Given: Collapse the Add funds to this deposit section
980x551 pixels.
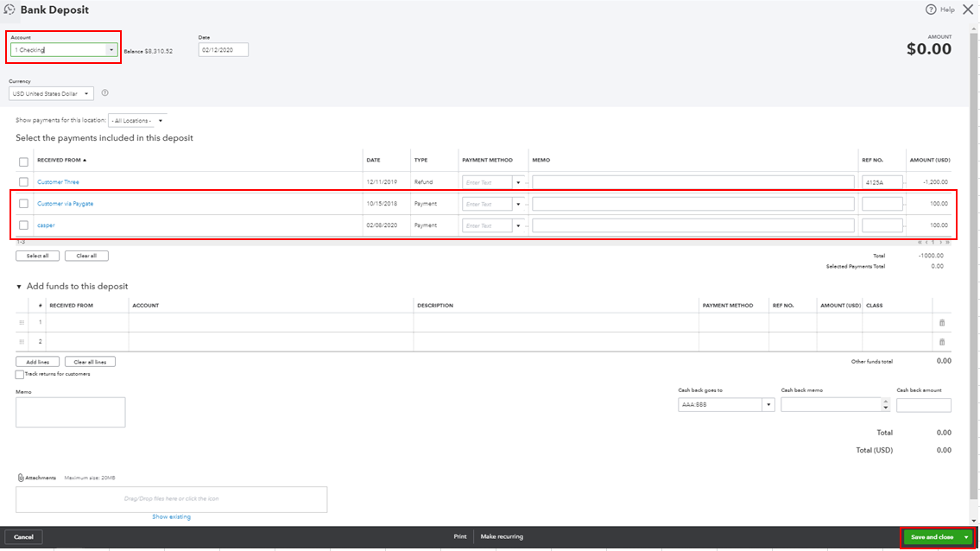Looking at the screenshot, I should click(19, 287).
